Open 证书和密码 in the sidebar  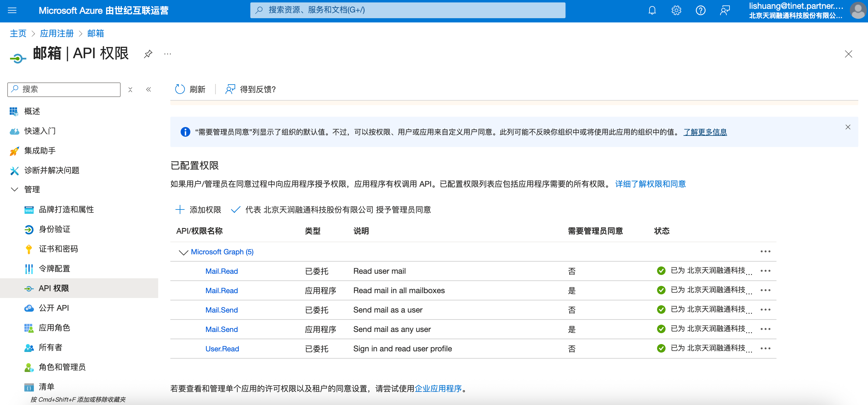coord(58,249)
